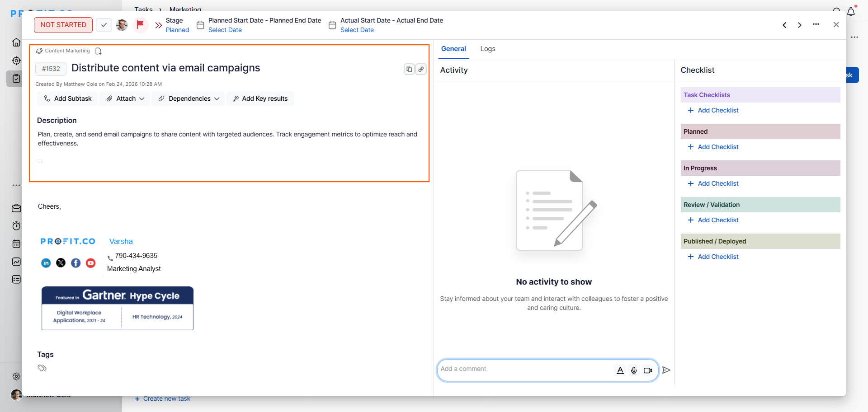Go to the next task arrow
The height and width of the screenshot is (412, 868).
tap(800, 25)
